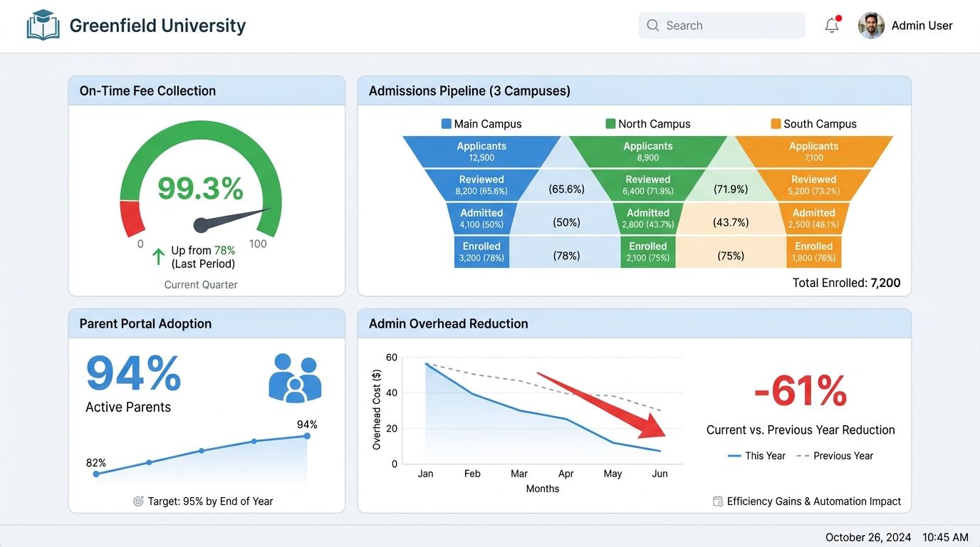The image size is (980, 547).
Task: Click South Campus Enrolled 1,800 segment
Action: pos(814,251)
